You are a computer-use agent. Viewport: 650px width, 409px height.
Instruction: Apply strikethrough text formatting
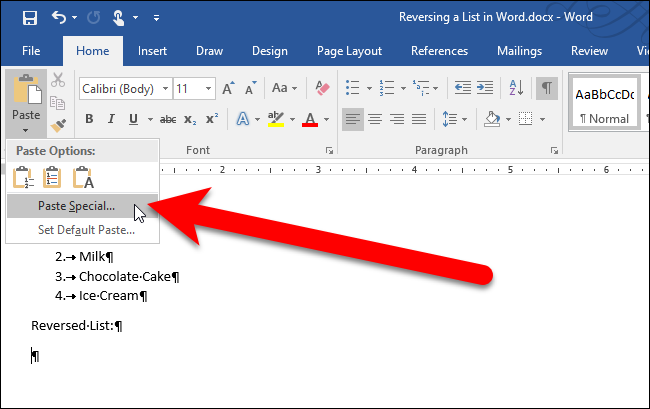(x=169, y=120)
